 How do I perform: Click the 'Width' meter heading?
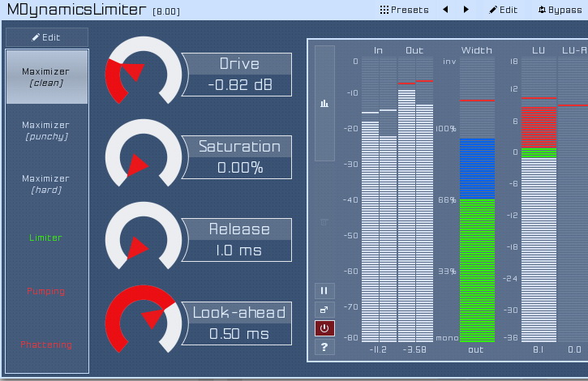pos(477,50)
